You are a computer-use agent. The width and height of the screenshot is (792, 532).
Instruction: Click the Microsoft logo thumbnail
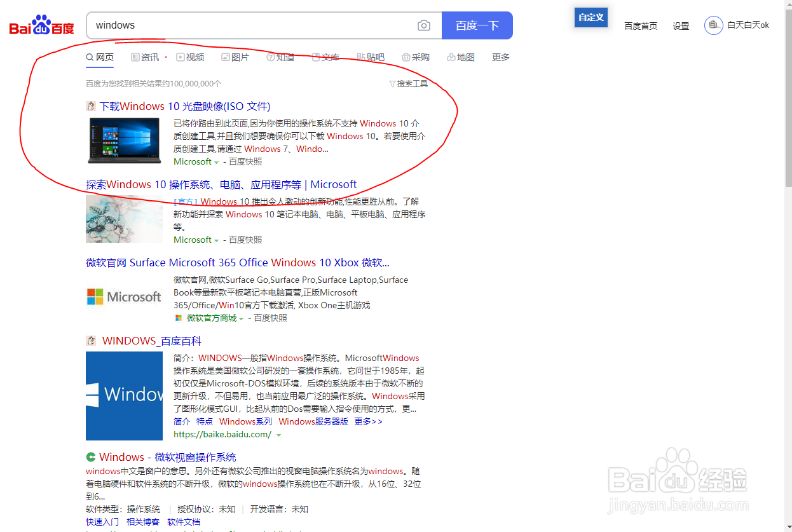(124, 297)
